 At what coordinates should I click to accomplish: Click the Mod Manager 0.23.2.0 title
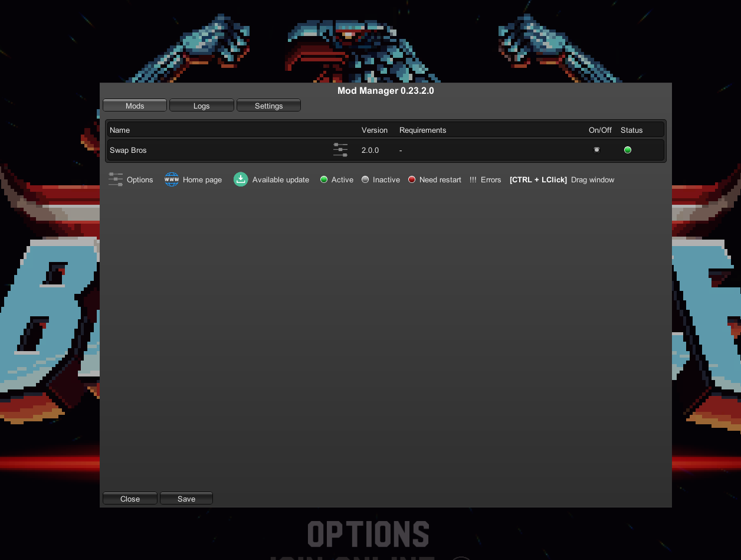(x=386, y=90)
